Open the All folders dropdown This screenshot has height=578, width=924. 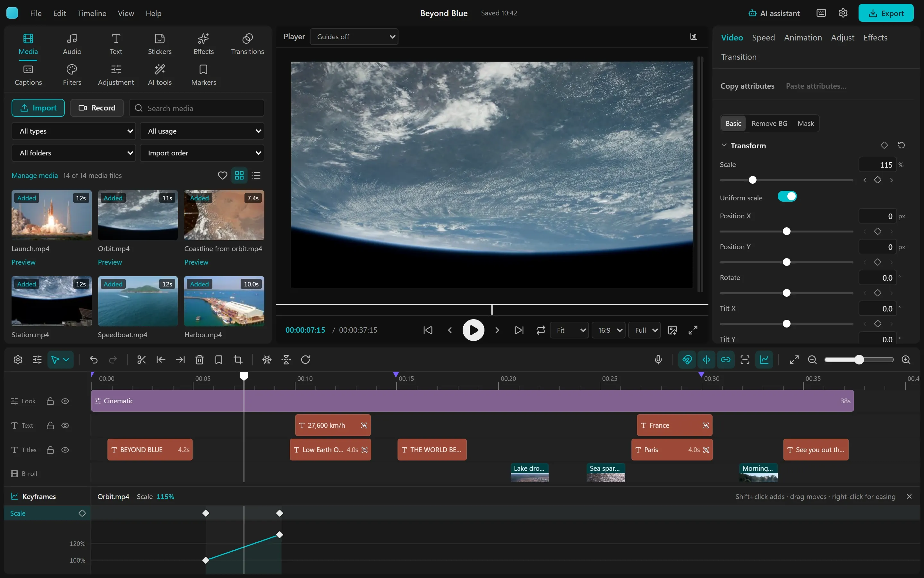74,153
